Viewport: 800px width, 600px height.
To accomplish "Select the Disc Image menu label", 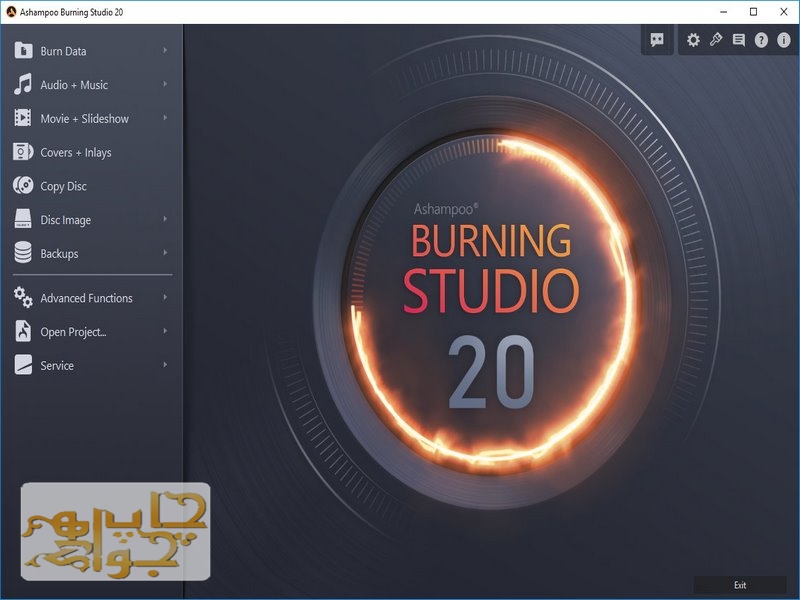I will [x=66, y=220].
